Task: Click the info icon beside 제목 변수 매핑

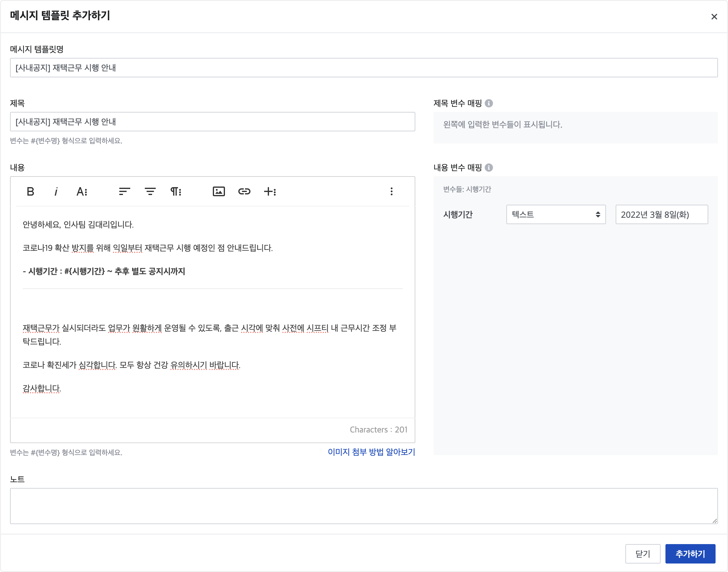Action: pos(489,103)
